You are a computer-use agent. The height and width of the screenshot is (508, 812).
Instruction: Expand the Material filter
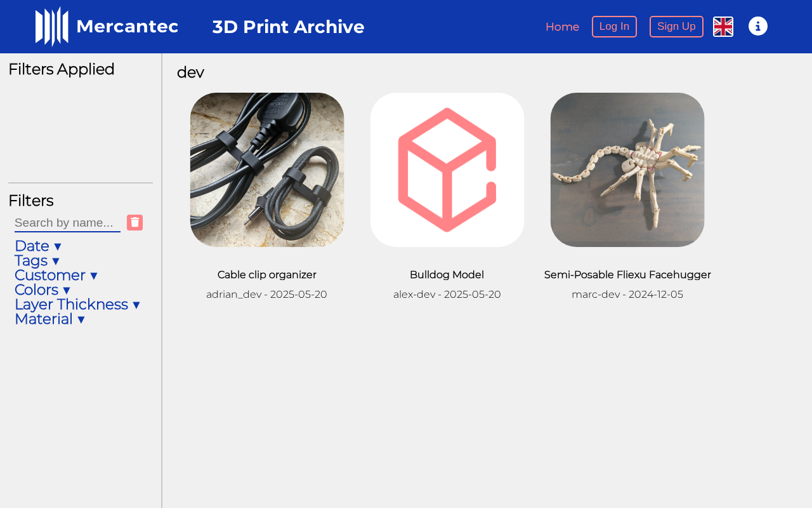49,319
